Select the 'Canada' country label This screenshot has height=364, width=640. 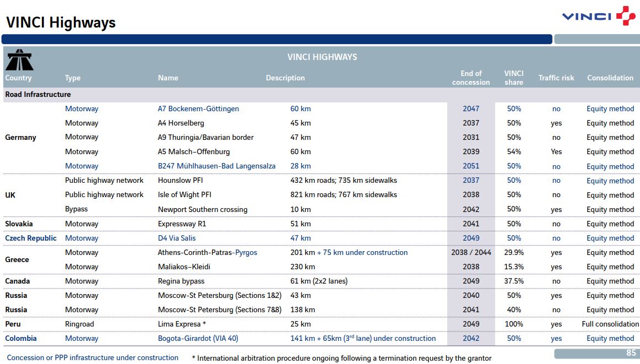[x=17, y=281]
